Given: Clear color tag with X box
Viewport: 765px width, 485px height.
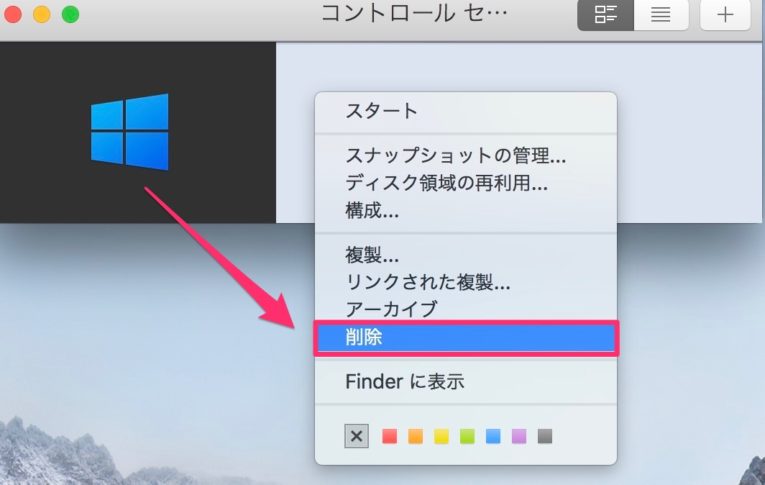Looking at the screenshot, I should (356, 436).
